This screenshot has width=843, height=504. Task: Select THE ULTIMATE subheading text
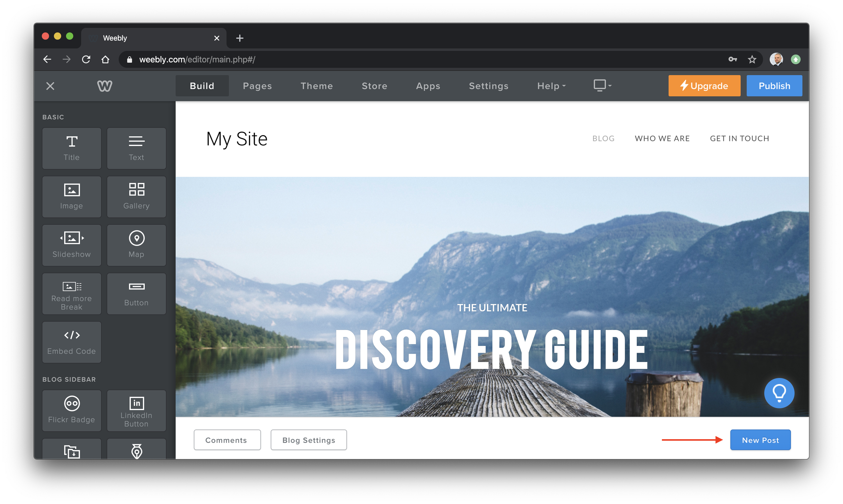492,308
